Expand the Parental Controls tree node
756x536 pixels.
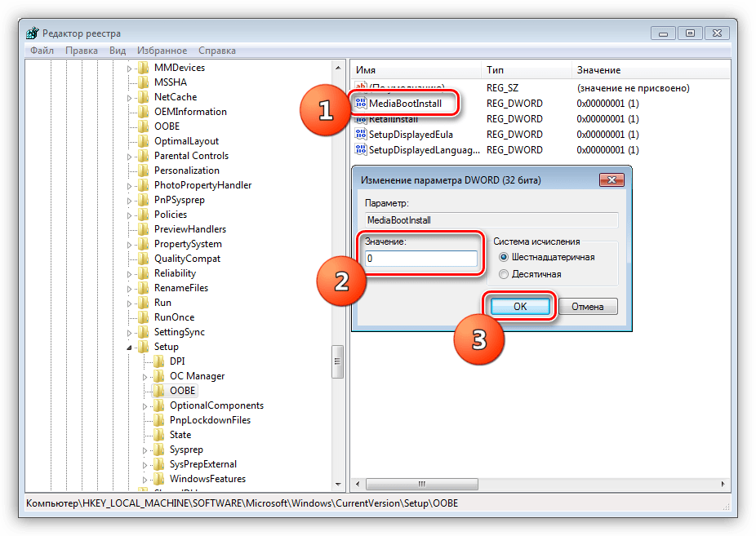pyautogui.click(x=129, y=156)
